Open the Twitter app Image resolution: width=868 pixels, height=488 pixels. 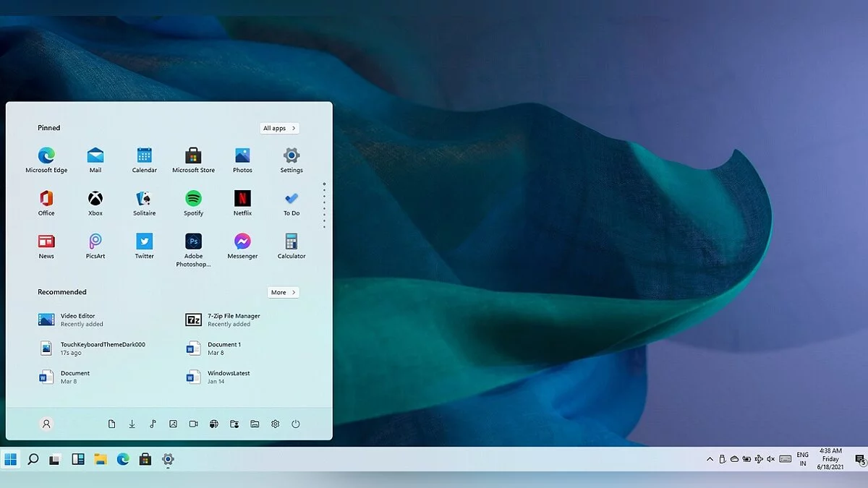[144, 242]
